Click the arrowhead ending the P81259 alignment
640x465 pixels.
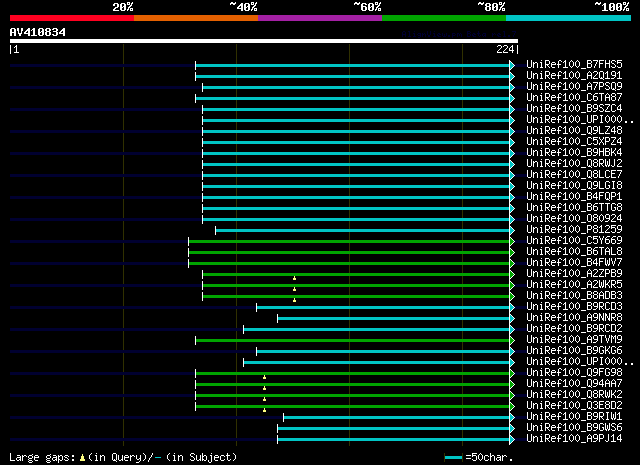point(512,231)
